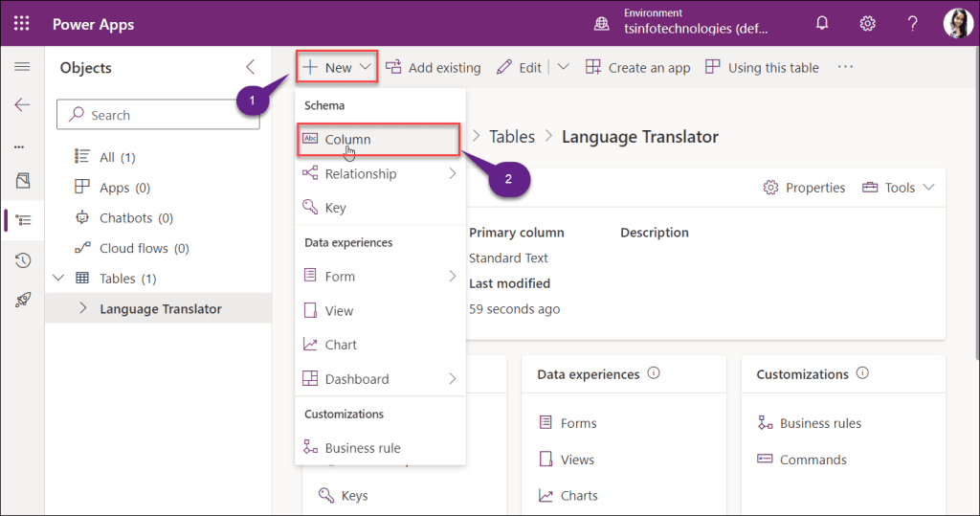This screenshot has width=980, height=516.
Task: Open table Properties
Action: (x=804, y=188)
